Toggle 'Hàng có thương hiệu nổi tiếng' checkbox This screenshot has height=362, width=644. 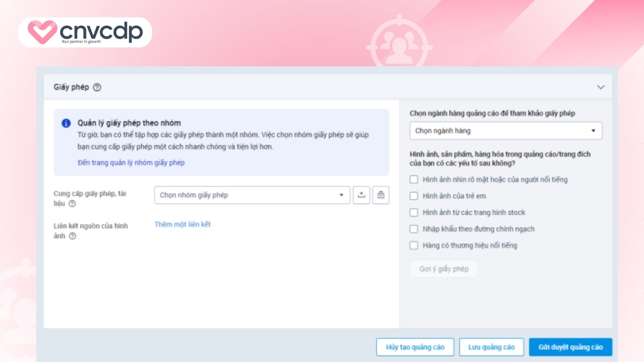414,245
